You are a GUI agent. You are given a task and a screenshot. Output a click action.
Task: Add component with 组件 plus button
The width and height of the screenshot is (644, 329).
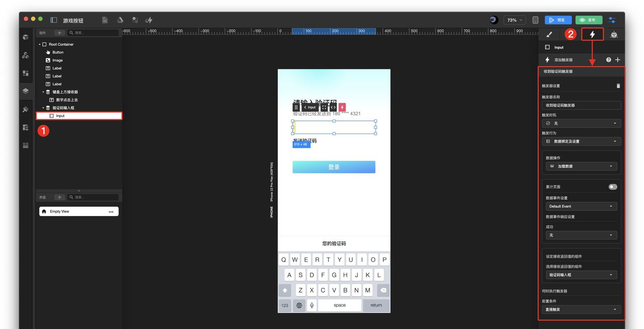59,33
